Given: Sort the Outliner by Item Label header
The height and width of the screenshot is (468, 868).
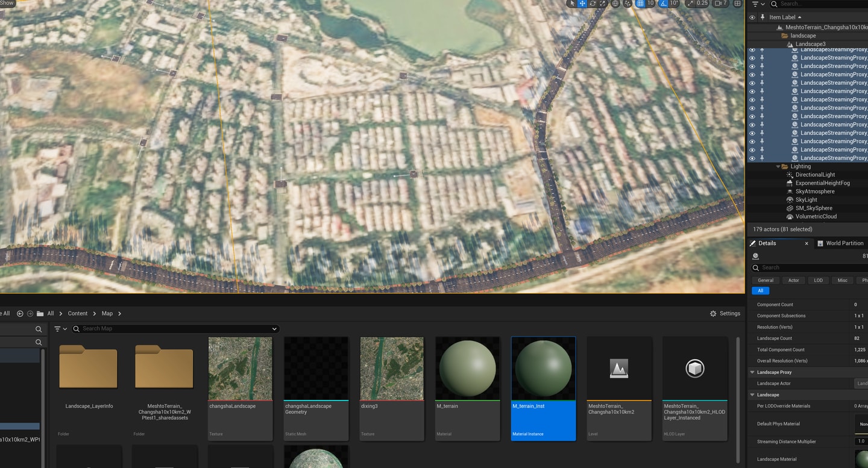Looking at the screenshot, I should tap(782, 17).
